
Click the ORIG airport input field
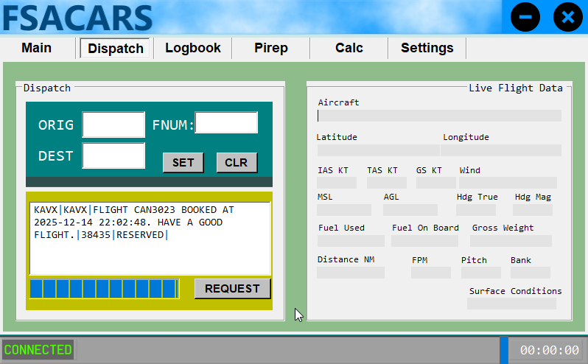[x=113, y=125]
